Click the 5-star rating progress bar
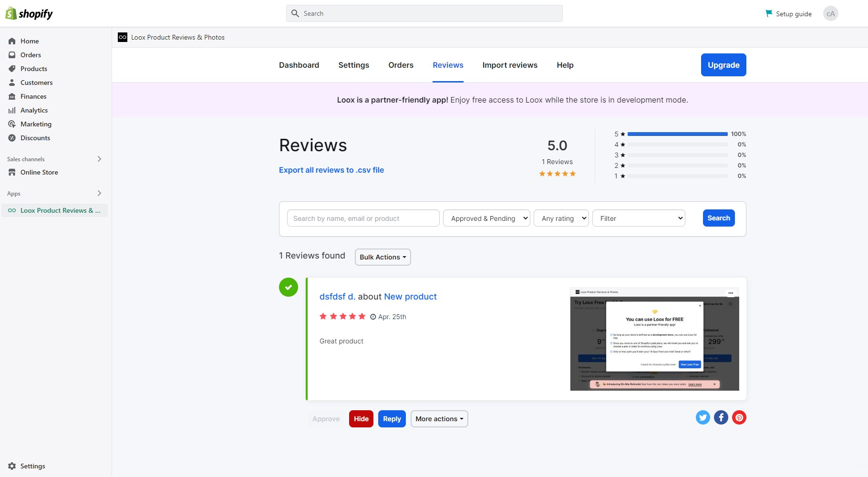This screenshot has height=477, width=868. pyautogui.click(x=677, y=134)
